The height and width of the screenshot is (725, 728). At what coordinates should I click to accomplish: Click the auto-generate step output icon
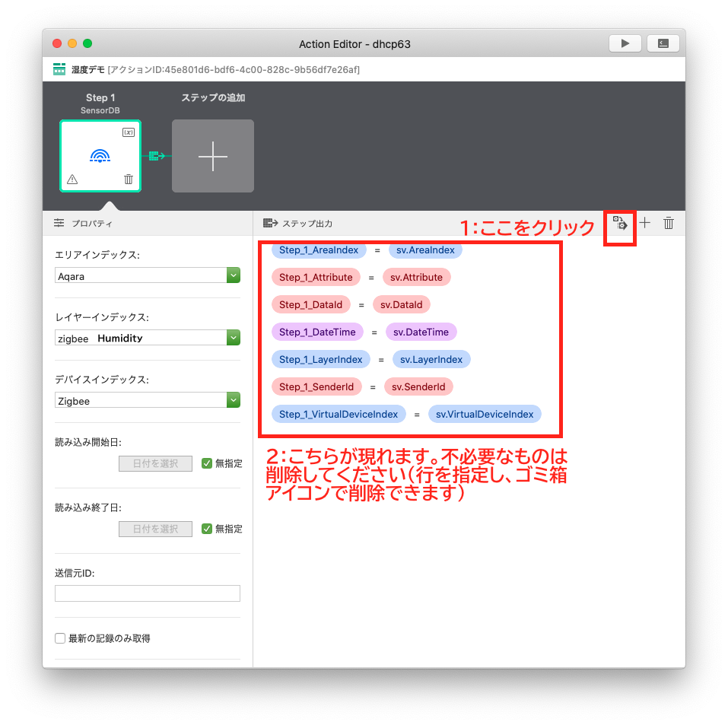(x=620, y=224)
